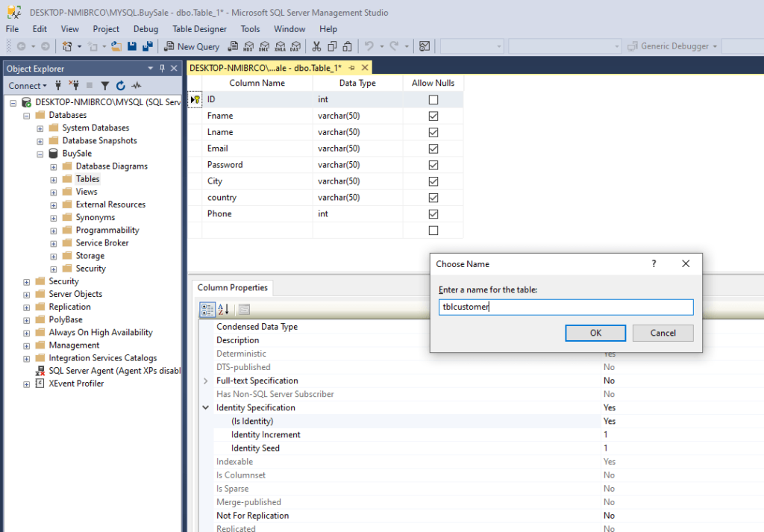Click the Filter funnel icon in Object Explorer

105,86
